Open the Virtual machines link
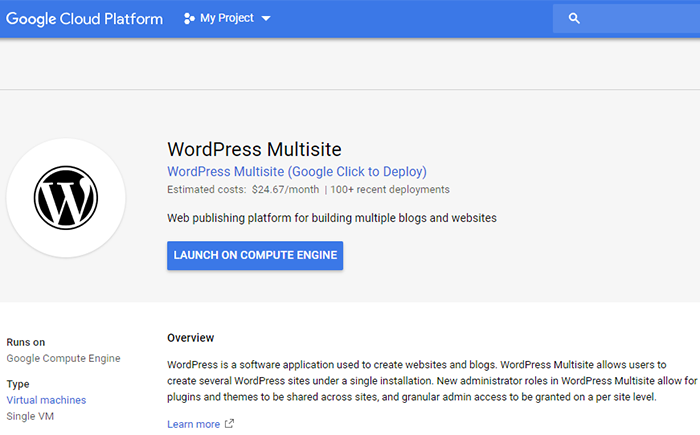Viewport: 700px width, 435px height. point(46,400)
